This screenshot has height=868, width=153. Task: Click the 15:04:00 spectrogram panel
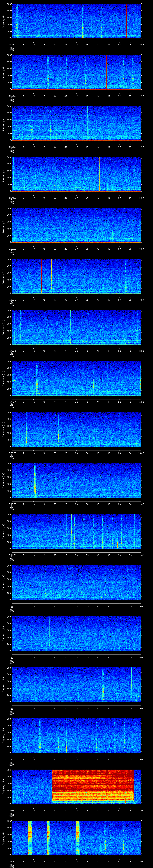pos(77,174)
